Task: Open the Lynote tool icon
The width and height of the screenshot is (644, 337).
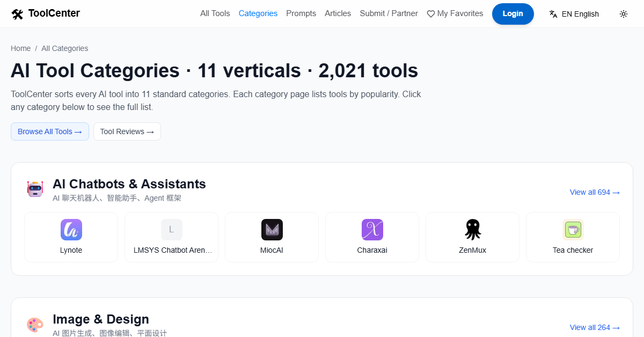Action: [71, 230]
